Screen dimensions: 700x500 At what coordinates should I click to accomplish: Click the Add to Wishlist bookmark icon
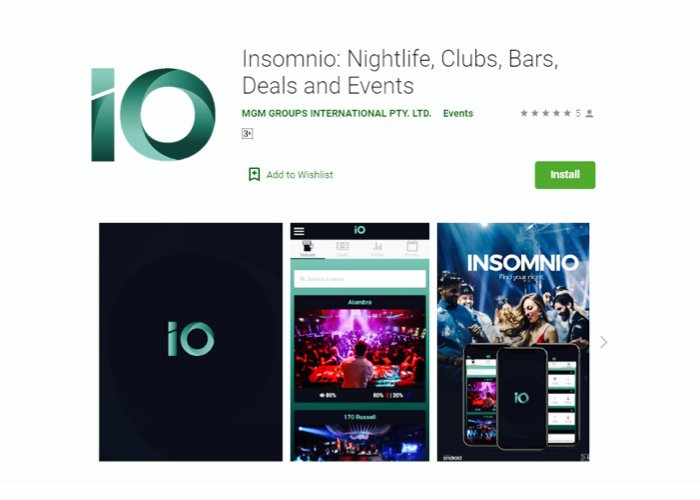pyautogui.click(x=254, y=175)
